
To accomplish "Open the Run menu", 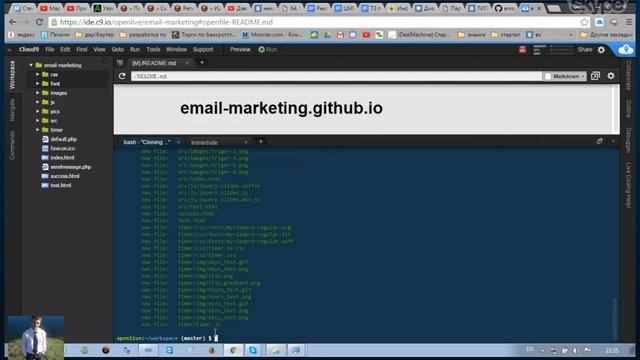I will 135,49.
